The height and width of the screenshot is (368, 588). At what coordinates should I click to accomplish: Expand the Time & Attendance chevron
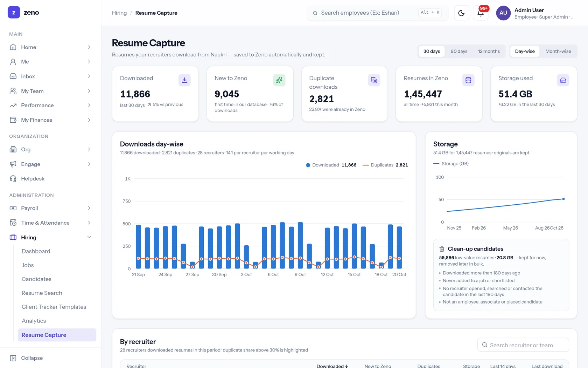point(89,223)
